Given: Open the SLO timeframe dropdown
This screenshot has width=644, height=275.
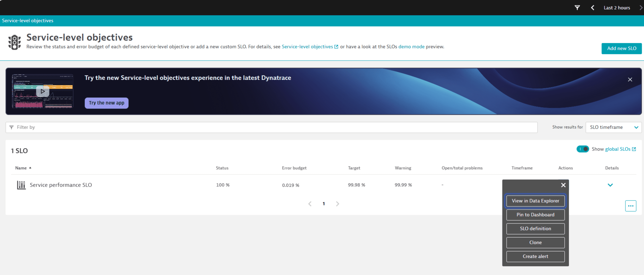Looking at the screenshot, I should point(613,127).
